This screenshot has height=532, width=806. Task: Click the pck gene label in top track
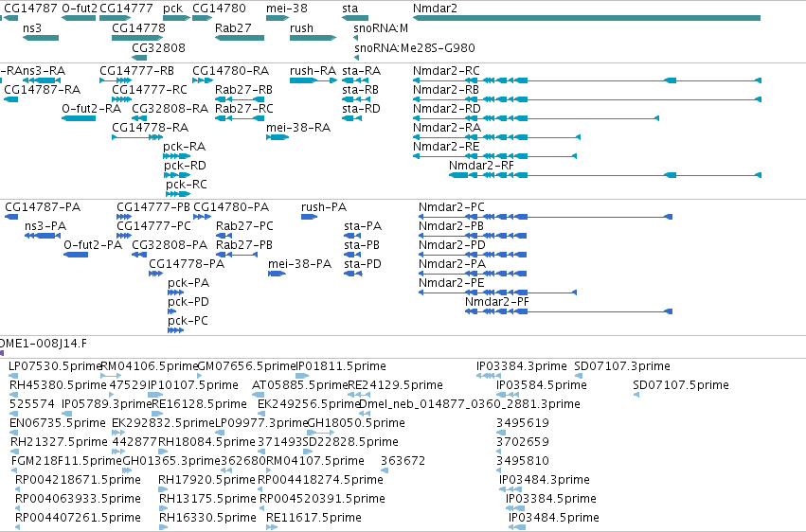point(172,9)
